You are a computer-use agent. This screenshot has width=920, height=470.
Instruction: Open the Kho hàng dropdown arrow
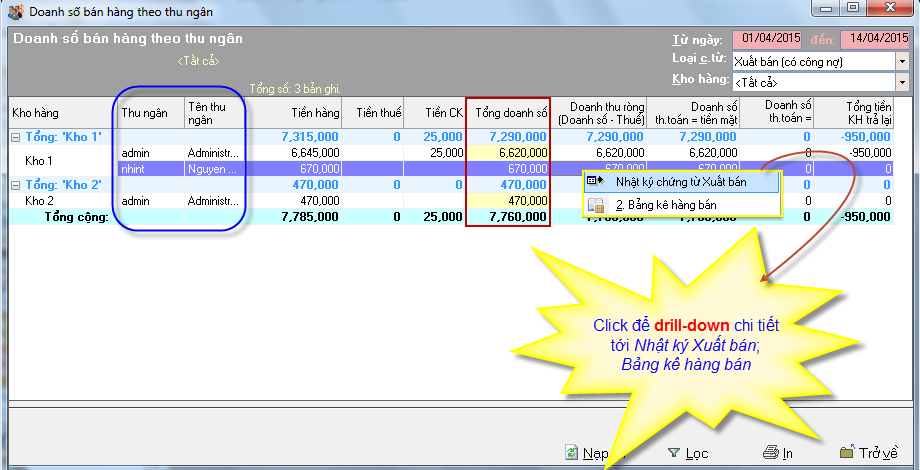click(x=902, y=82)
